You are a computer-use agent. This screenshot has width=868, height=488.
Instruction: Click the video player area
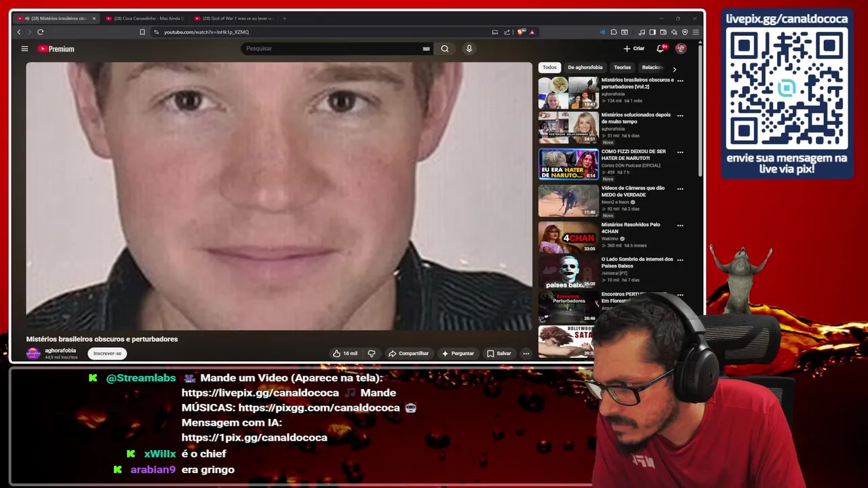pyautogui.click(x=279, y=197)
